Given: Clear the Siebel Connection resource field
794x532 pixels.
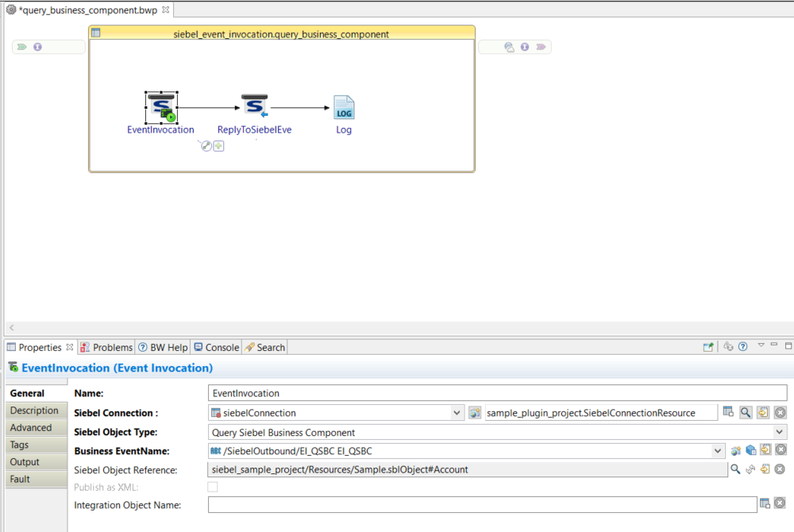Looking at the screenshot, I should pos(781,413).
